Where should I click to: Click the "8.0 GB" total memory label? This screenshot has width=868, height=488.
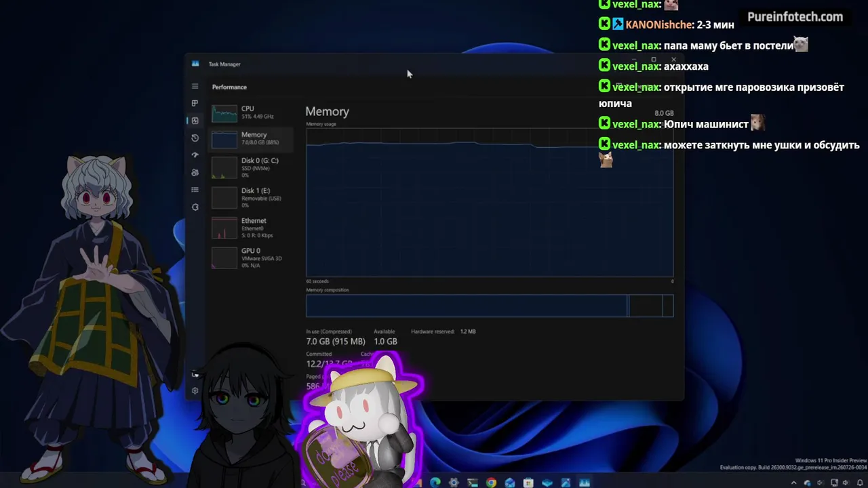pyautogui.click(x=664, y=113)
